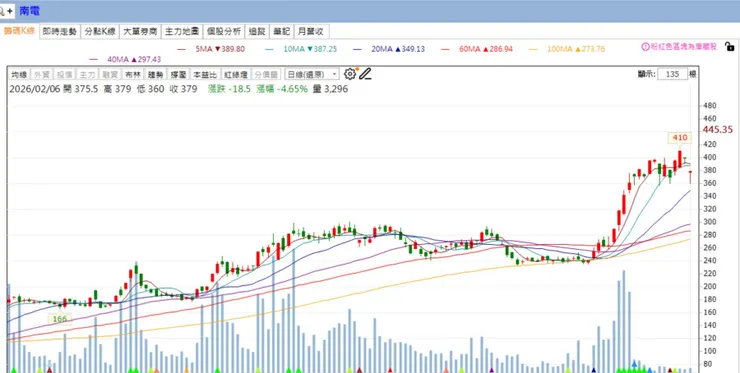Click the 40MA 297.43 legend entry
Viewport: 740px width, 373px height.
point(125,59)
